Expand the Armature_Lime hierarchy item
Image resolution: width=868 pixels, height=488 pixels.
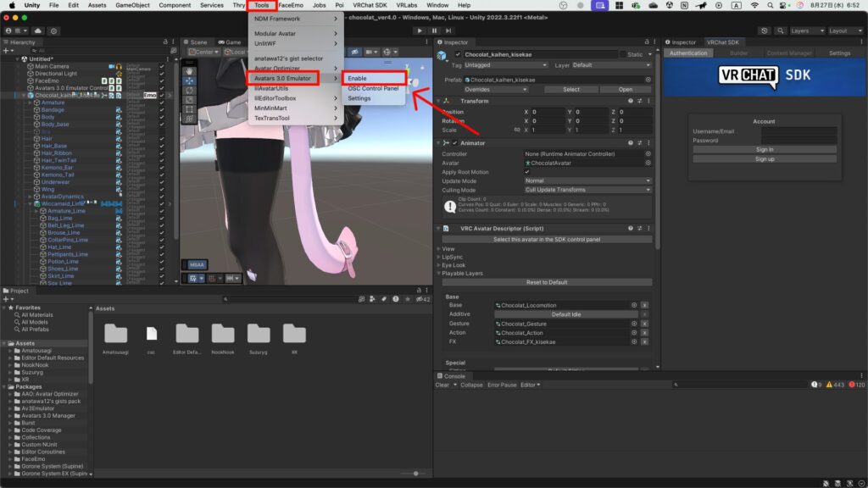pos(36,209)
